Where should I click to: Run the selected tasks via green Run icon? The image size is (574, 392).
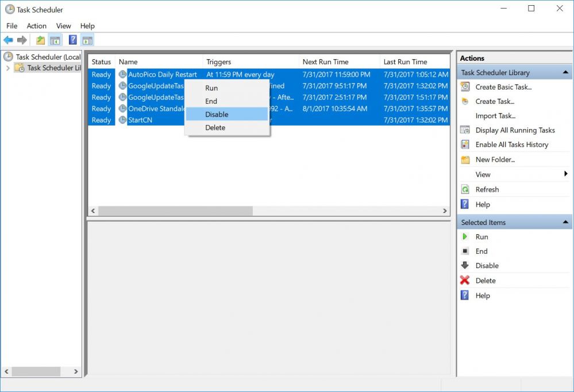tap(465, 236)
